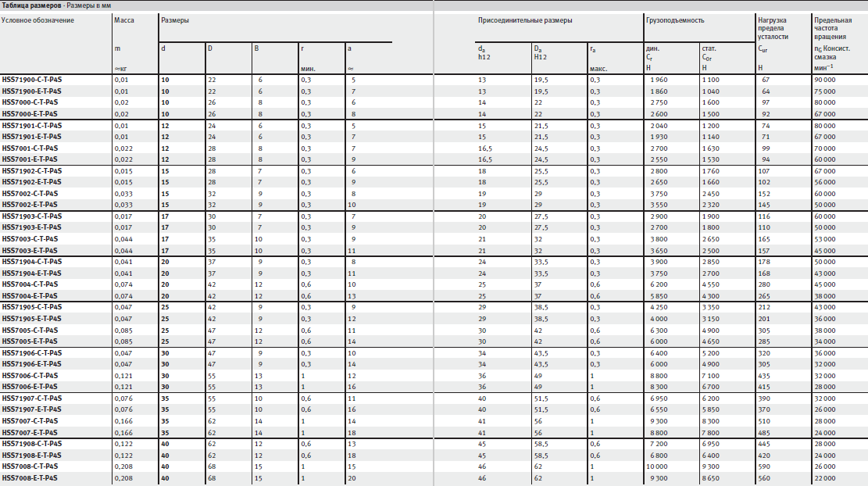The image size is (868, 486).
Task: Select the 'стат. C0r' subheader
Action: (709, 52)
